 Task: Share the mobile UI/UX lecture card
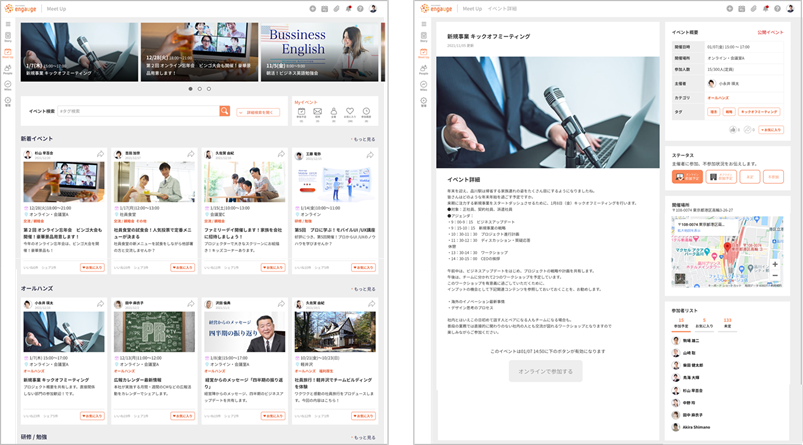(370, 155)
